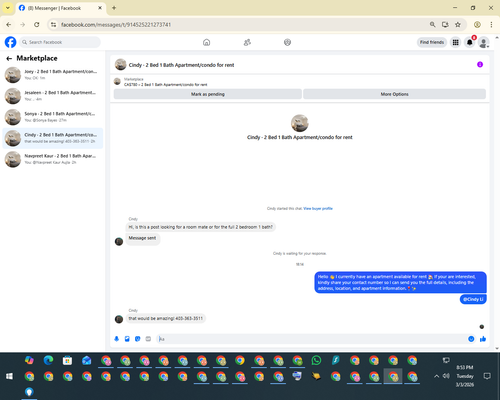
Task: Choose a sticker icon in composer
Action: point(137,339)
